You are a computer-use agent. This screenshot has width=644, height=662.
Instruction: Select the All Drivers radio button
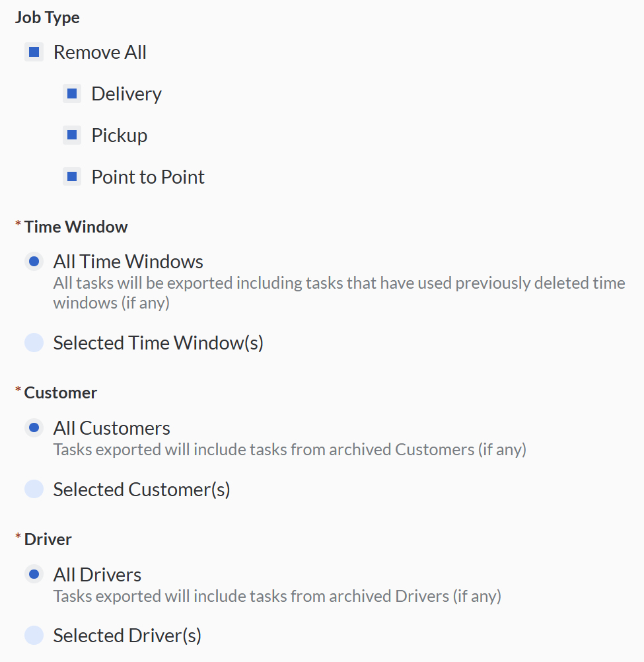click(34, 575)
